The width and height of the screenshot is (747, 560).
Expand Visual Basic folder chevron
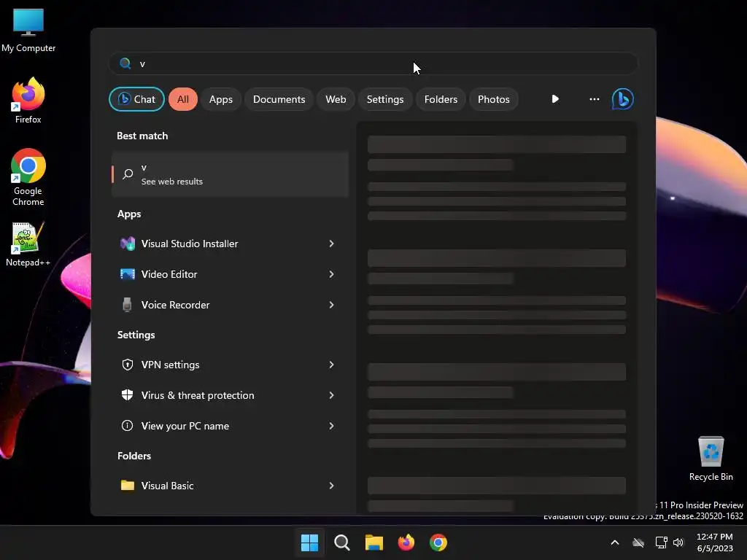click(x=332, y=486)
